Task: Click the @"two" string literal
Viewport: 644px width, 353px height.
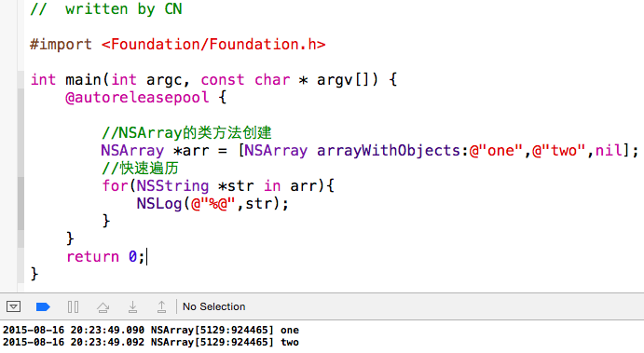Action: (x=558, y=151)
